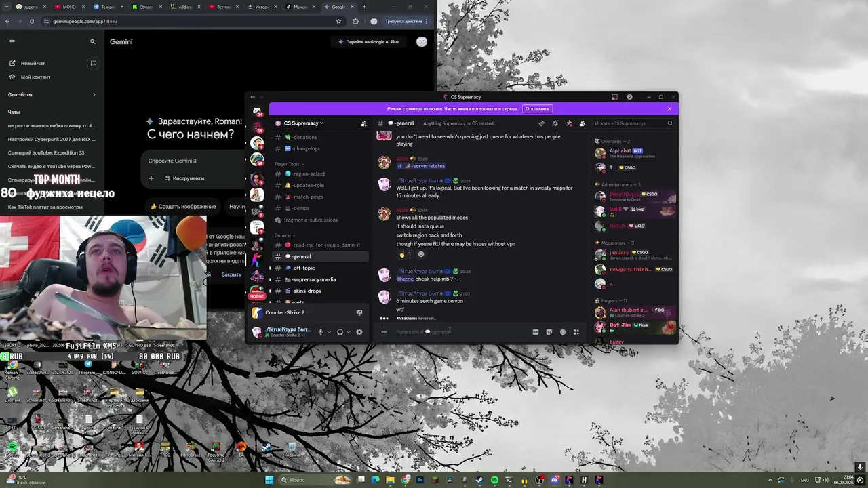This screenshot has width=868, height=488.
Task: Open CS Supremacy server dropdown menu
Action: coord(303,123)
